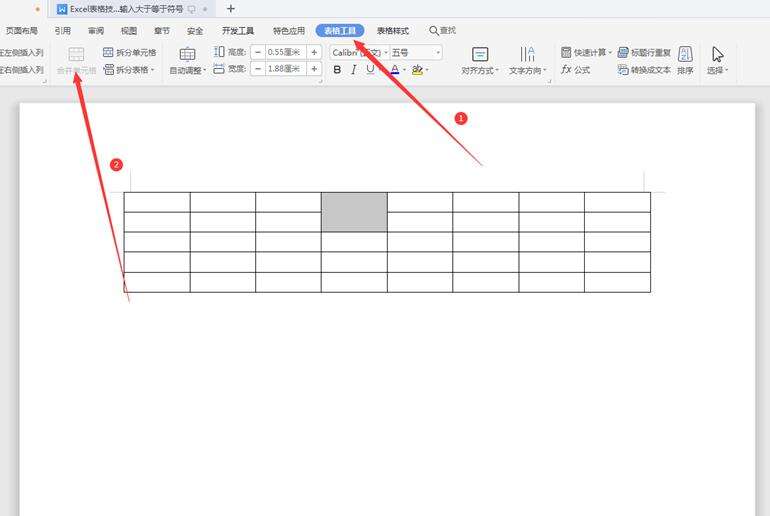Open a new document tab with plus

[230, 9]
